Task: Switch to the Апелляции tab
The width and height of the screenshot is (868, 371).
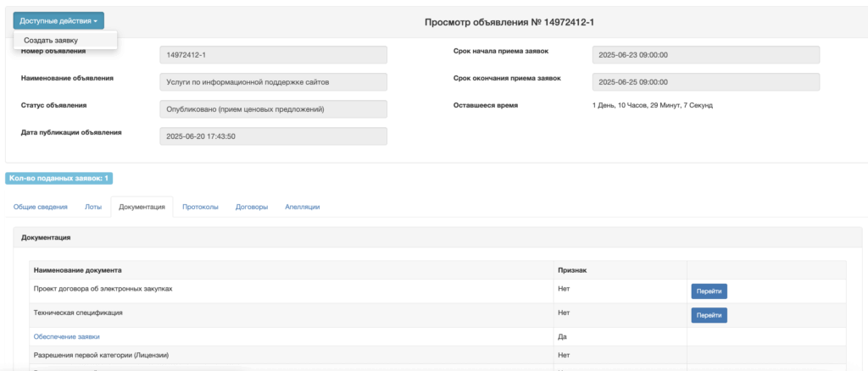Action: 303,207
